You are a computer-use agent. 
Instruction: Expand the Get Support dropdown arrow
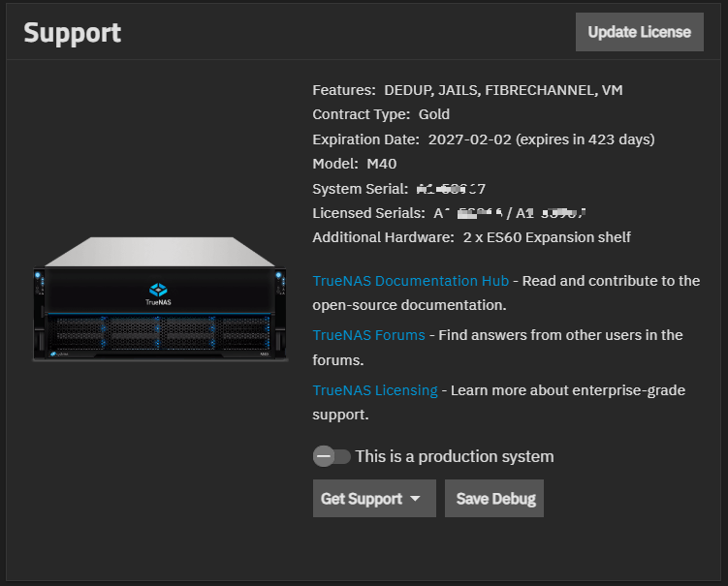(416, 499)
